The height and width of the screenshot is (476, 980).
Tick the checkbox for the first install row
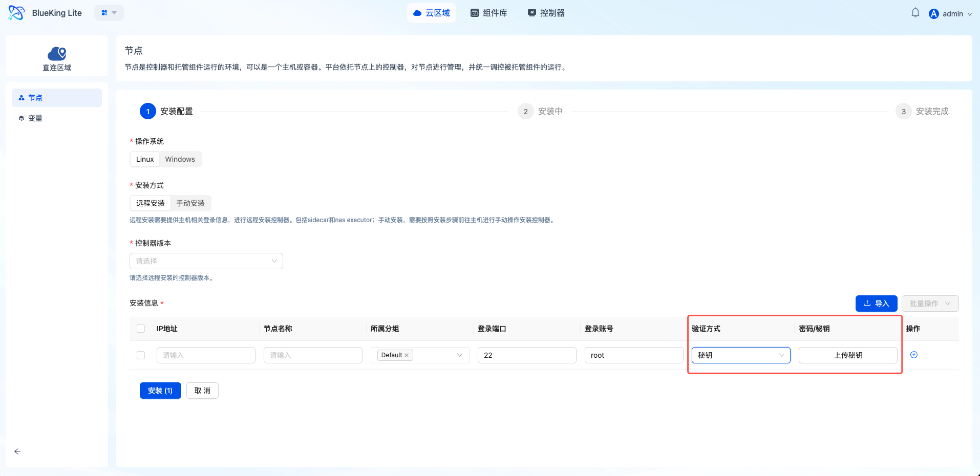pos(141,355)
